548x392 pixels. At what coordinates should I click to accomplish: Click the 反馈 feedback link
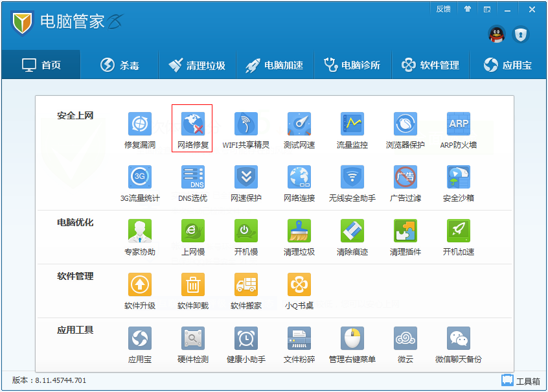[443, 9]
